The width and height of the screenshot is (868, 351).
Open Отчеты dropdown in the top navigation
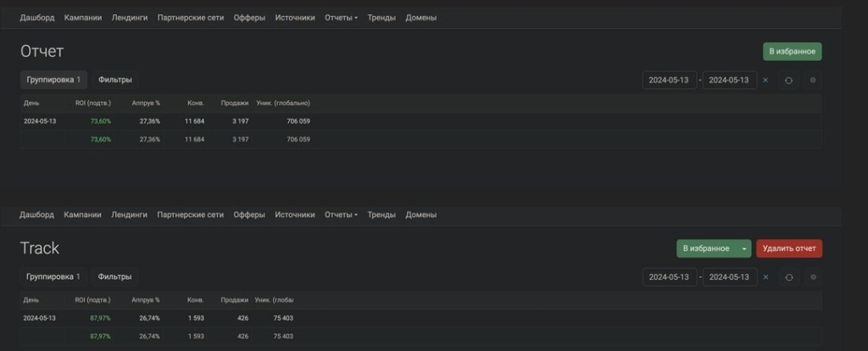pyautogui.click(x=341, y=17)
